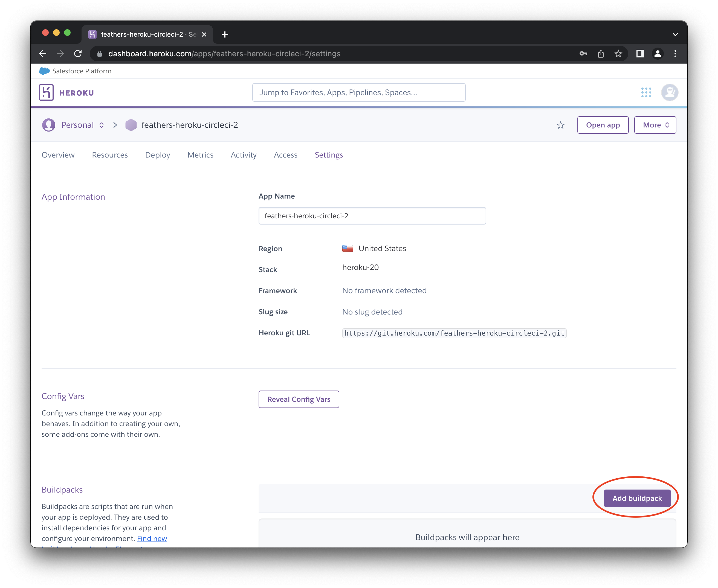Switch to the Deploy tab

coord(158,155)
